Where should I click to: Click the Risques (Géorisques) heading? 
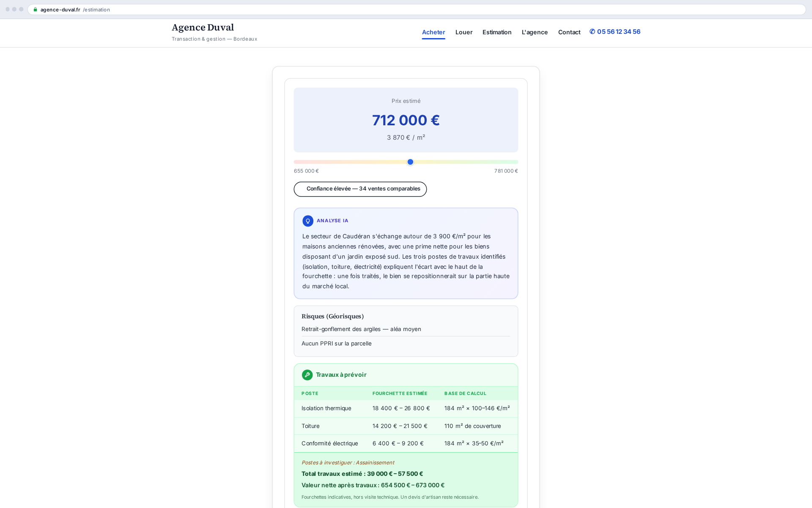coord(332,317)
